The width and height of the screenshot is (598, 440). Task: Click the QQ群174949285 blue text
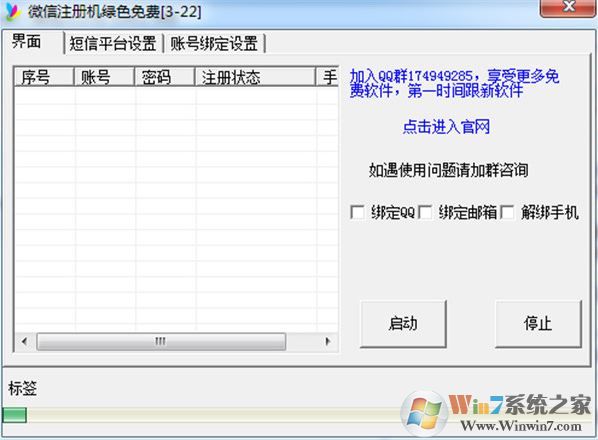455,84
